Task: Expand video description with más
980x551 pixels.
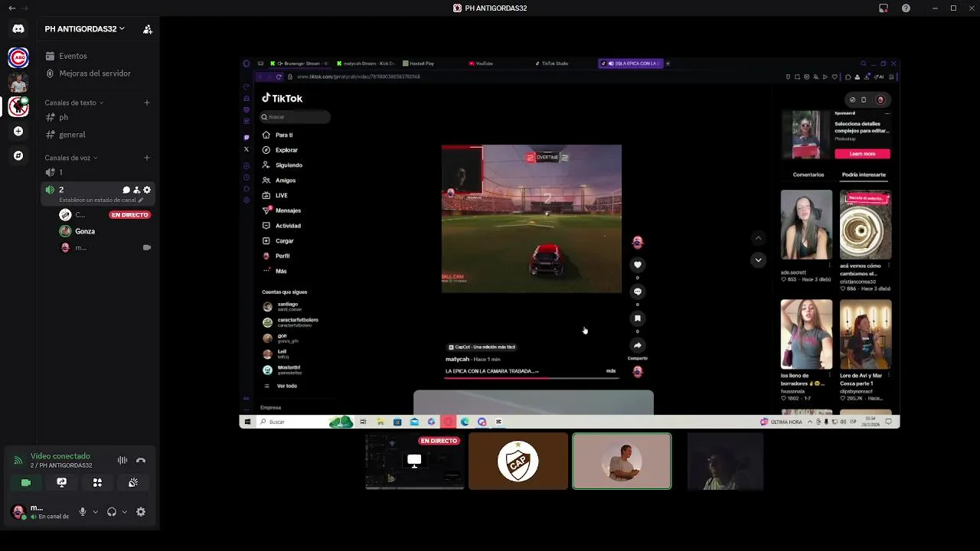Action: click(x=611, y=371)
